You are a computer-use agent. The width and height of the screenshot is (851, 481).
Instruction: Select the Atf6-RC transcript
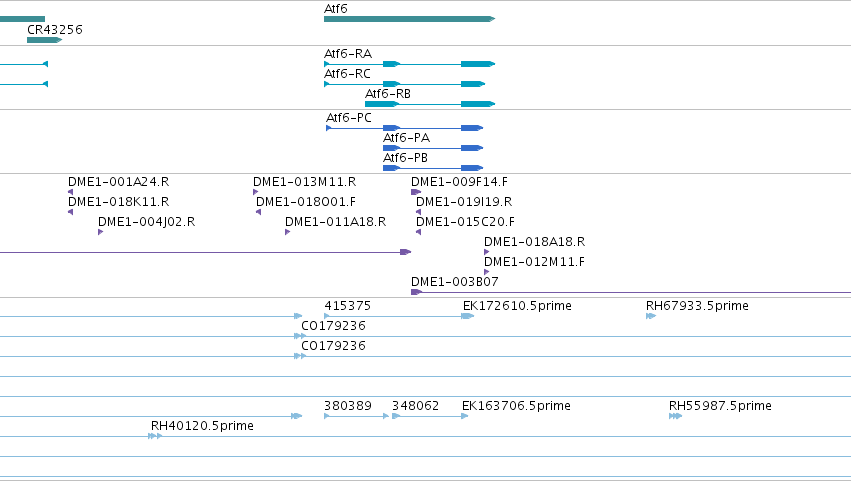pyautogui.click(x=404, y=84)
